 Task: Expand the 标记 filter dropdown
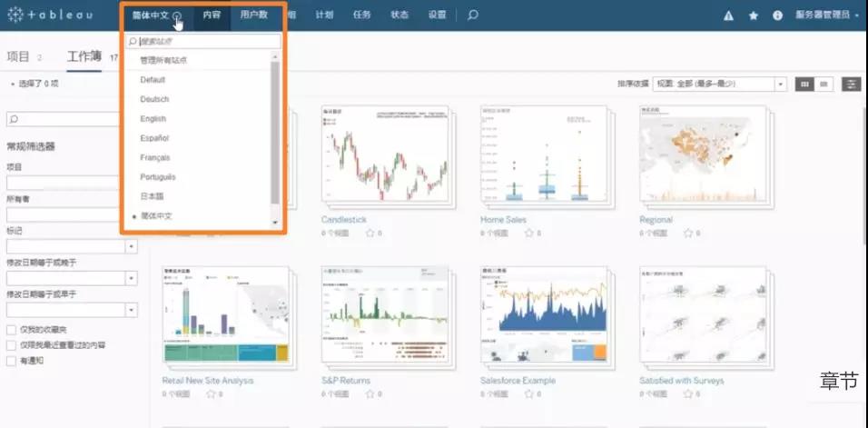click(x=131, y=246)
